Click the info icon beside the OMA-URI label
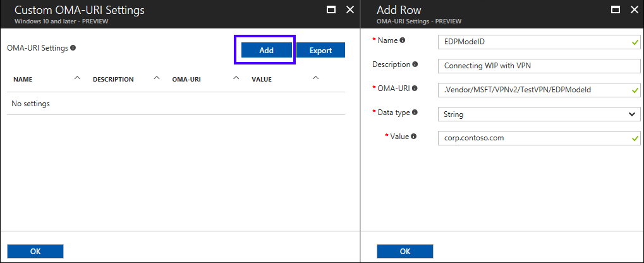Screen dimensions: 644x263 [x=415, y=89]
